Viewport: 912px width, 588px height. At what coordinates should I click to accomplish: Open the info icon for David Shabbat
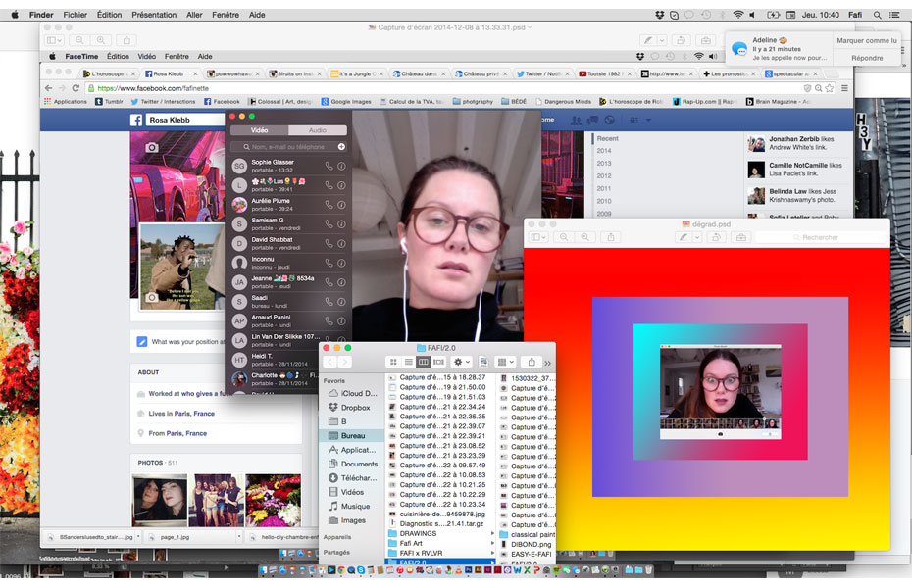(342, 243)
